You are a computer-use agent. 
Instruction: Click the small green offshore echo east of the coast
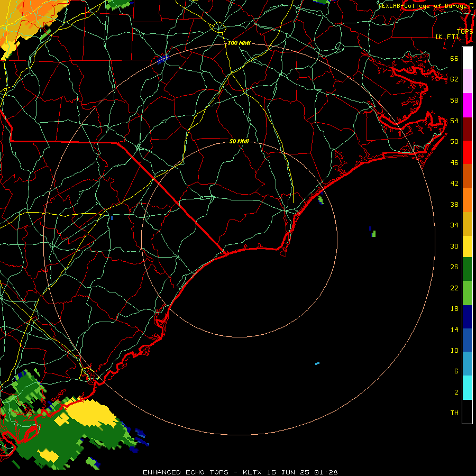373,233
